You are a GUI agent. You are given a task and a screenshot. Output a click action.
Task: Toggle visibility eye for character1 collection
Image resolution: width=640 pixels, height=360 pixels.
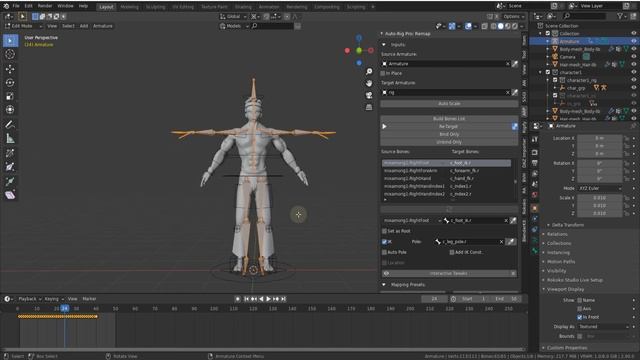click(634, 72)
